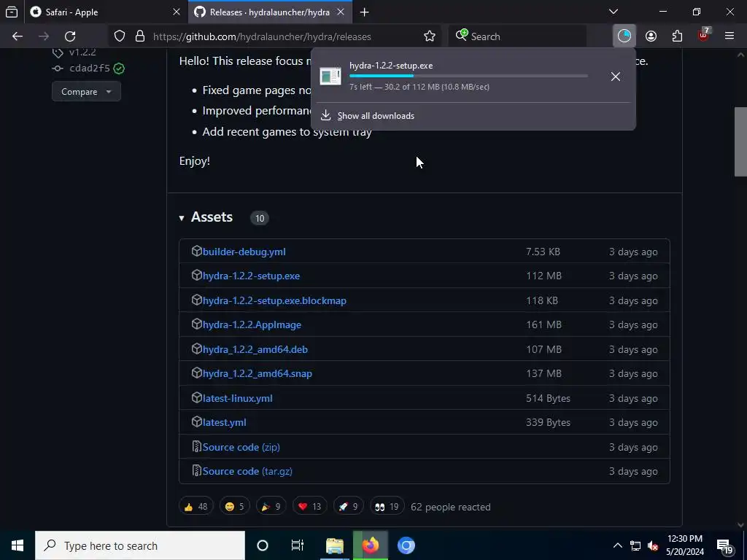The height and width of the screenshot is (560, 747).
Task: Download hydra_1.2.2_amd64.deb
Action: pyautogui.click(x=255, y=349)
